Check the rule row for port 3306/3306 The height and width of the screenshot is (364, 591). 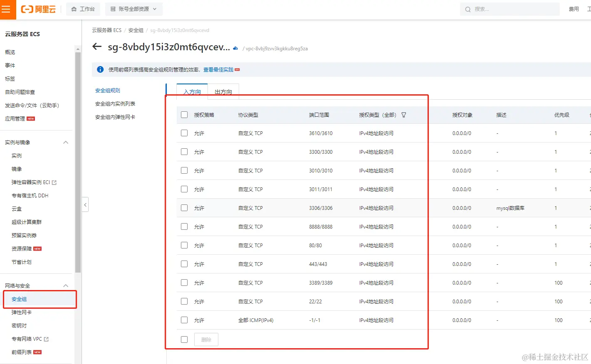pos(184,208)
